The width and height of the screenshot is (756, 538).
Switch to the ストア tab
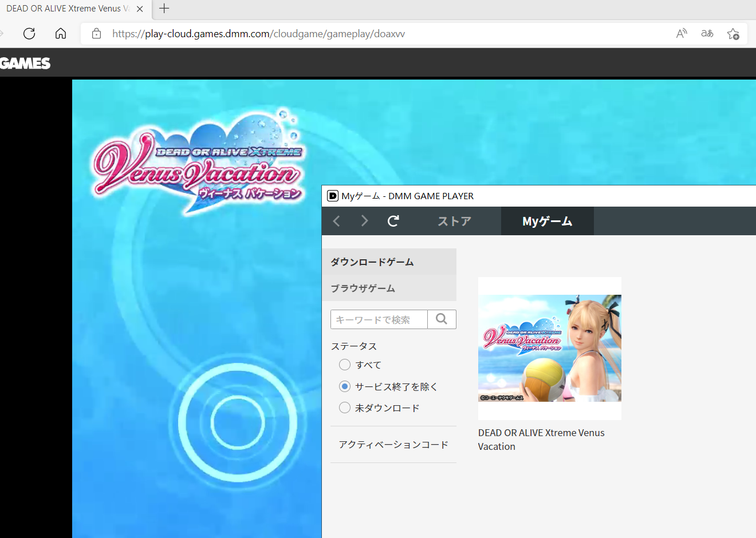point(454,221)
